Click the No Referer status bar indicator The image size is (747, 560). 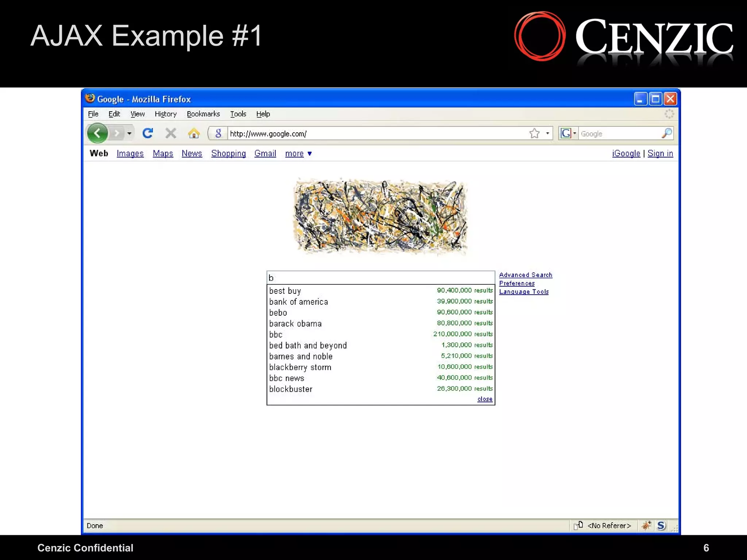[603, 525]
